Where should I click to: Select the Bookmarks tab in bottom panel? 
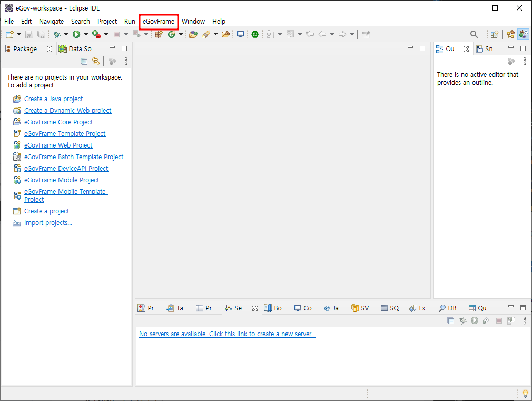coord(275,308)
